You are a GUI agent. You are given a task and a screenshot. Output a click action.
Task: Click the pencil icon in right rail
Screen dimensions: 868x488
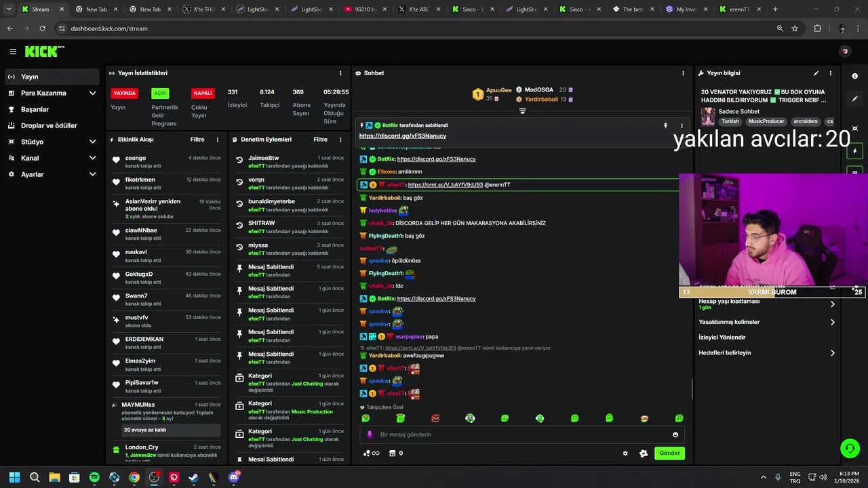[x=855, y=99]
